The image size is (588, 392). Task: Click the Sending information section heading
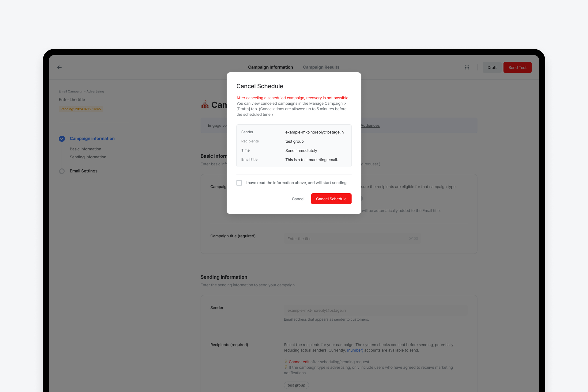224,277
